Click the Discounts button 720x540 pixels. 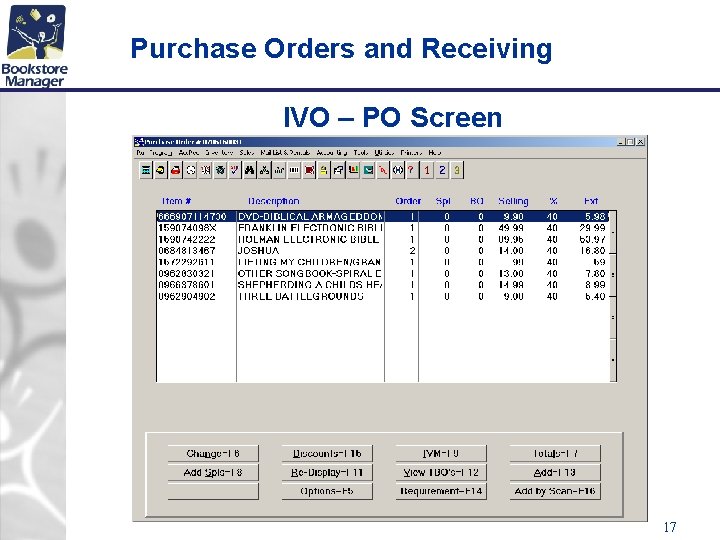[x=327, y=453]
